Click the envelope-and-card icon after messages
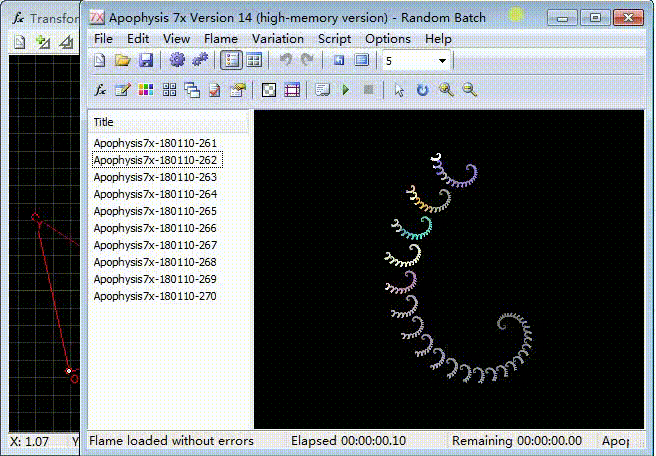Image resolution: width=656 pixels, height=456 pixels. (x=238, y=90)
